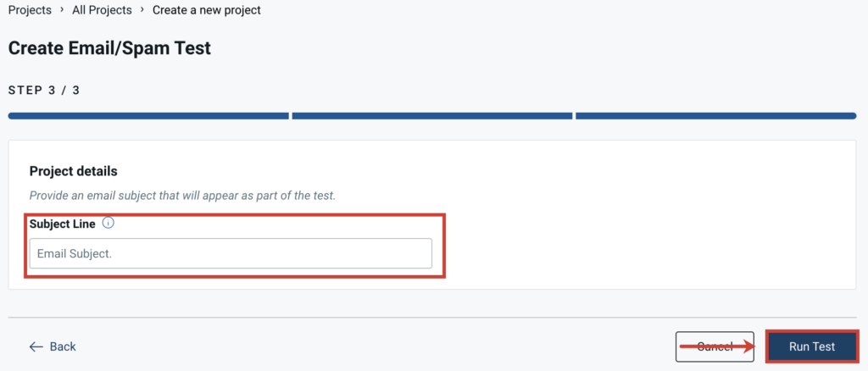Click the third progress bar segment
The image size is (868, 371).
[x=715, y=115]
